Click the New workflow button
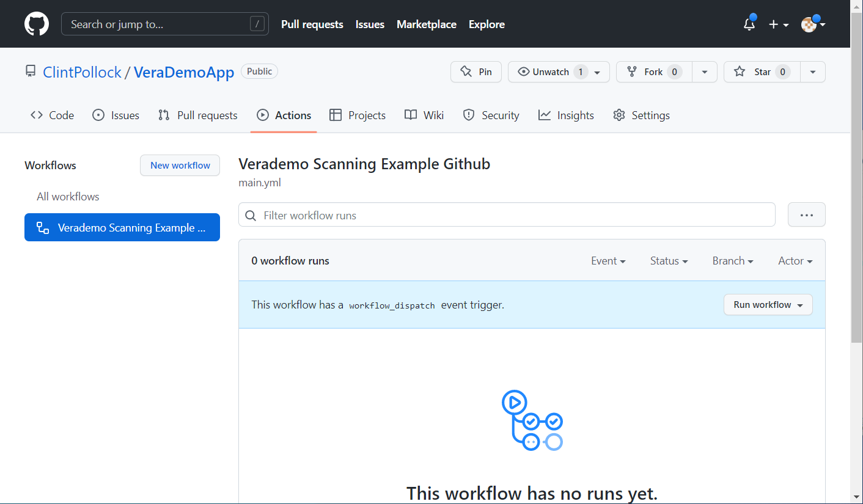 click(180, 165)
